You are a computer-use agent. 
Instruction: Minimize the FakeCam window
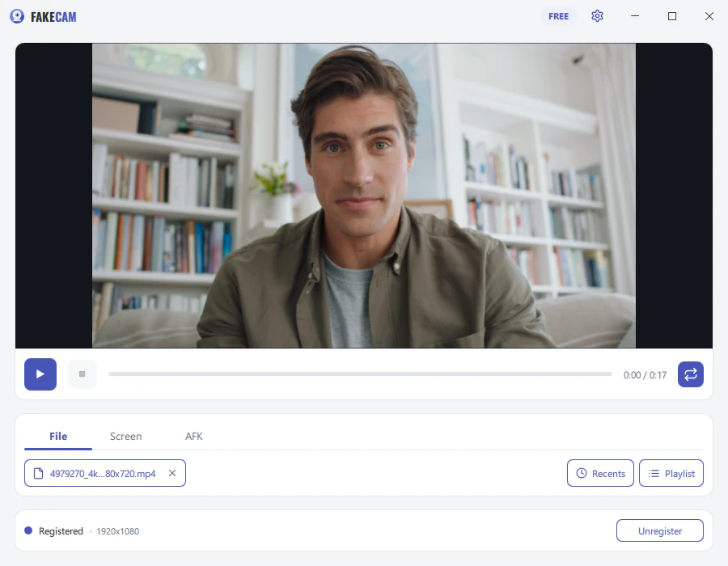[635, 16]
